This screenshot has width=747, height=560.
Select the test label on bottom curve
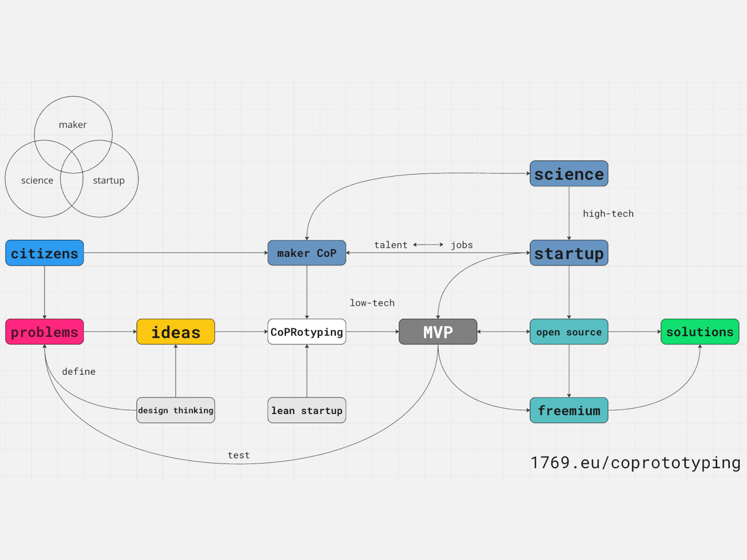(x=239, y=455)
